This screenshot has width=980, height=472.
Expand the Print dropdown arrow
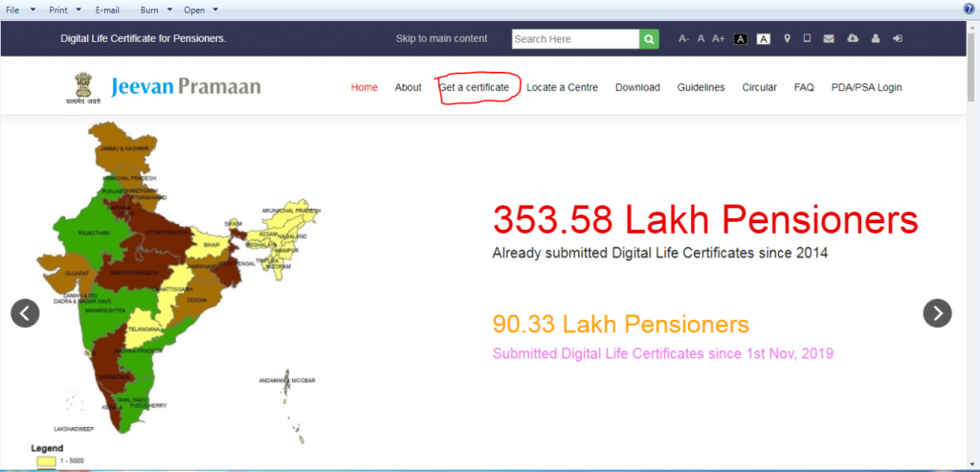pos(77,10)
